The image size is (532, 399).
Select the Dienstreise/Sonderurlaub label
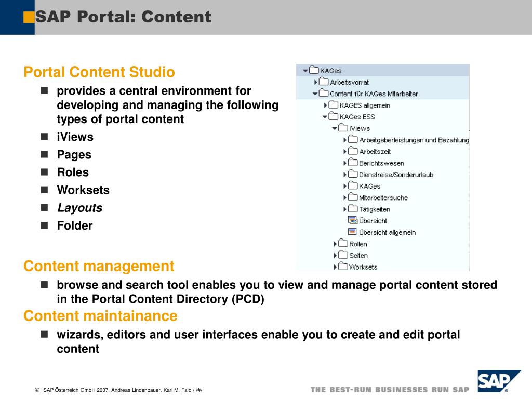(x=396, y=175)
